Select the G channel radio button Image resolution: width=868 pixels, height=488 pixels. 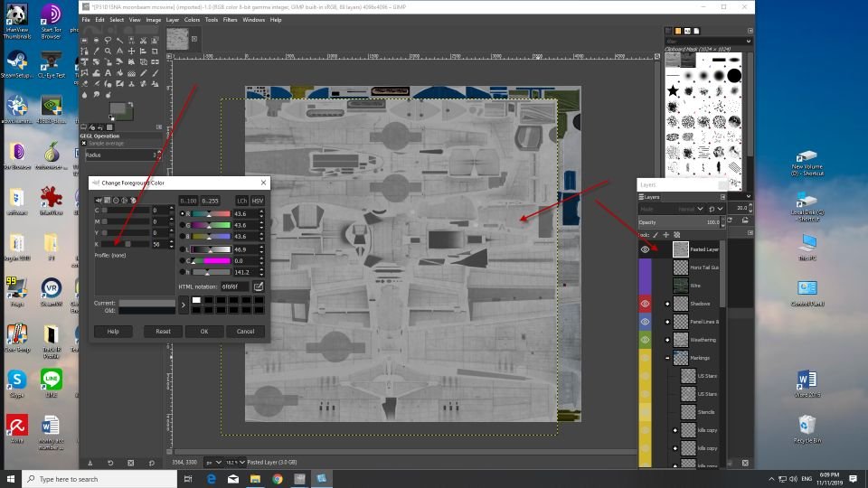pos(182,225)
